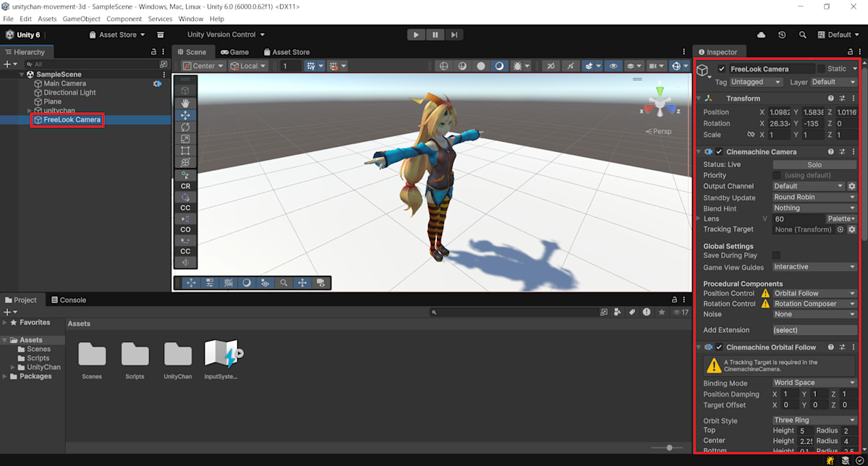
Task: Open Position Control dropdown
Action: pos(814,293)
